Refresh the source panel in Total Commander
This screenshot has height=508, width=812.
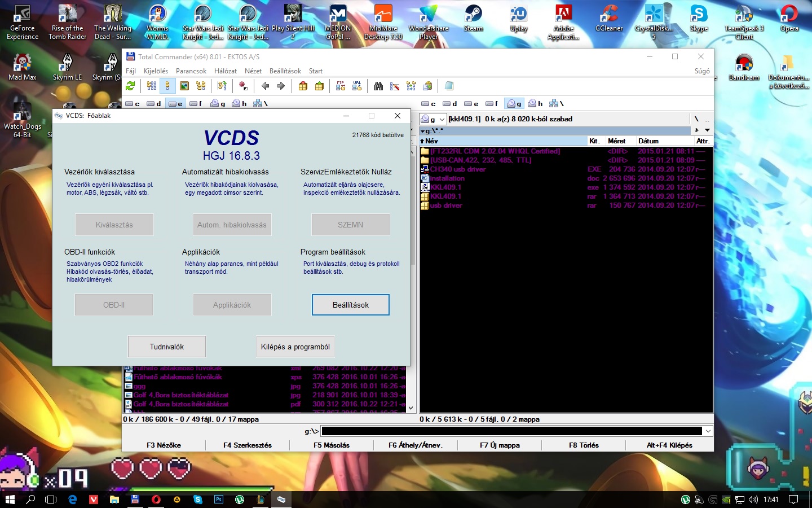130,86
